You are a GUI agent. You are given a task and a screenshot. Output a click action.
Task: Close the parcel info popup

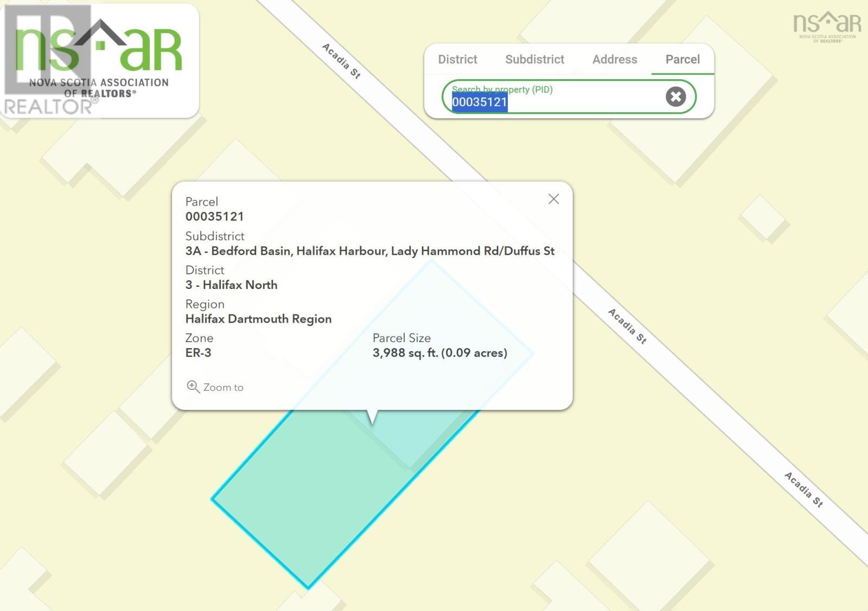553,199
